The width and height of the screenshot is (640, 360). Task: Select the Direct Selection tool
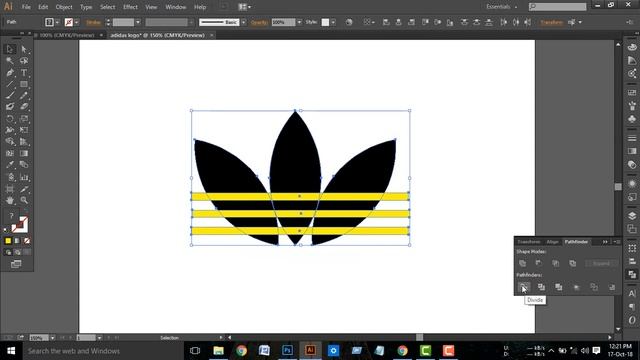click(x=24, y=49)
